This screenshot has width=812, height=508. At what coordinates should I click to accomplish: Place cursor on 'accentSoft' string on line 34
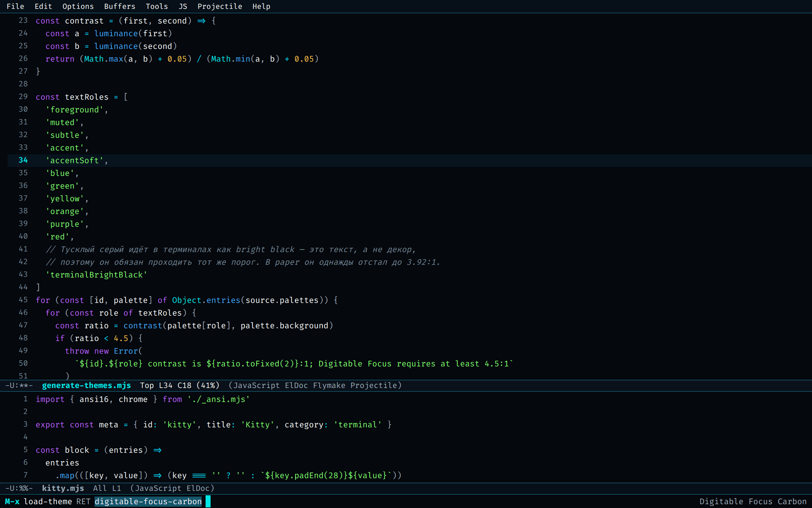[74, 160]
